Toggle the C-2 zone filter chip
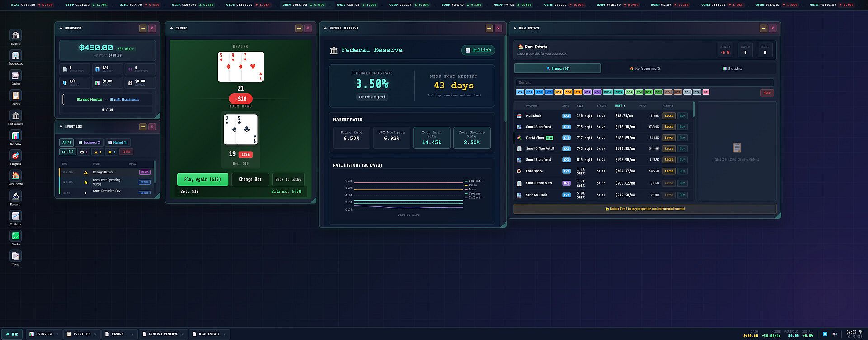868x340 pixels. (x=529, y=92)
